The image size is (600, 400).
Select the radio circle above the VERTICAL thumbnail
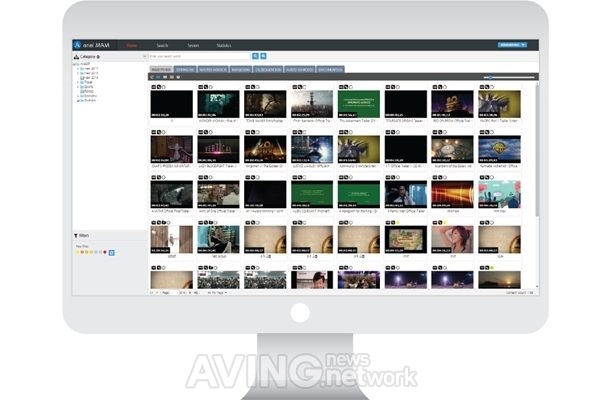(x=210, y=132)
